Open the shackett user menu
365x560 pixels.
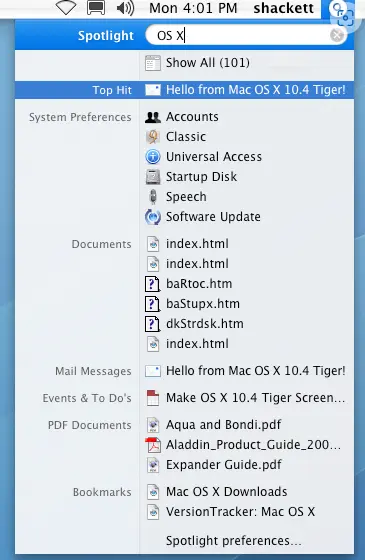[284, 8]
